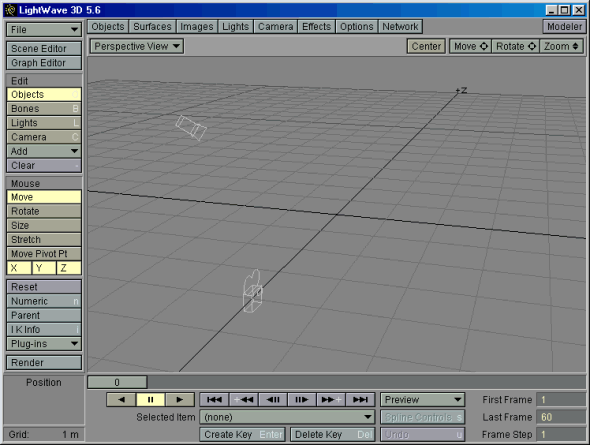Image resolution: width=590 pixels, height=445 pixels.
Task: Open the Scene Editor
Action: click(44, 49)
